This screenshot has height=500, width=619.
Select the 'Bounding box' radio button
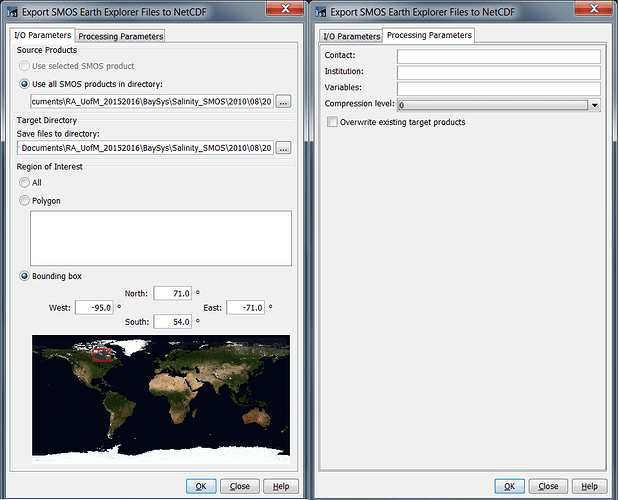click(24, 276)
